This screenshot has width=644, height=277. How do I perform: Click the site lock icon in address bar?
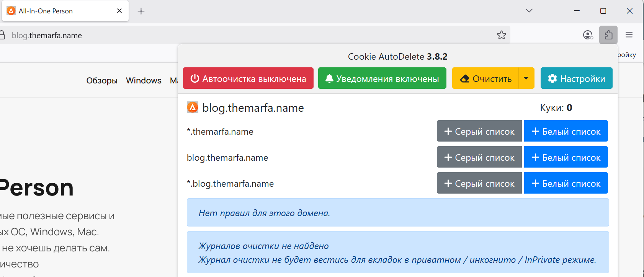(x=2, y=35)
